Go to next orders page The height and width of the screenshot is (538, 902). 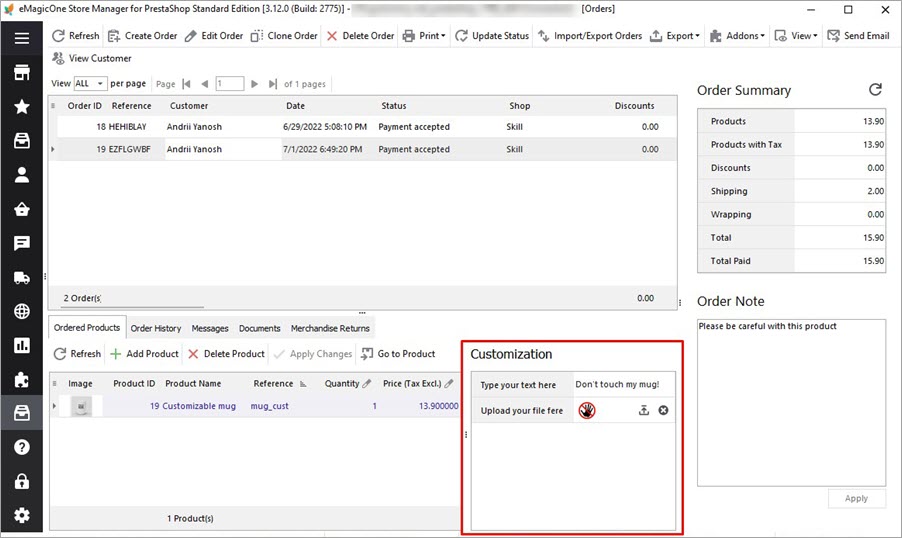click(x=254, y=84)
